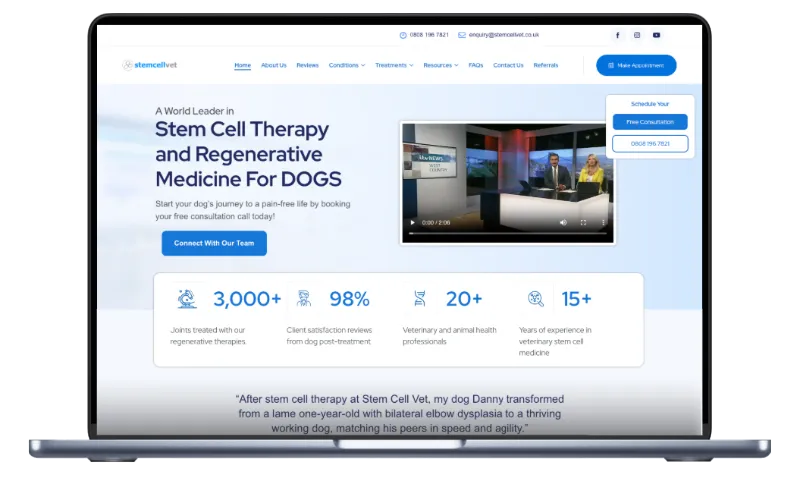Open the About Us page
This screenshot has height=484, width=800.
point(273,65)
